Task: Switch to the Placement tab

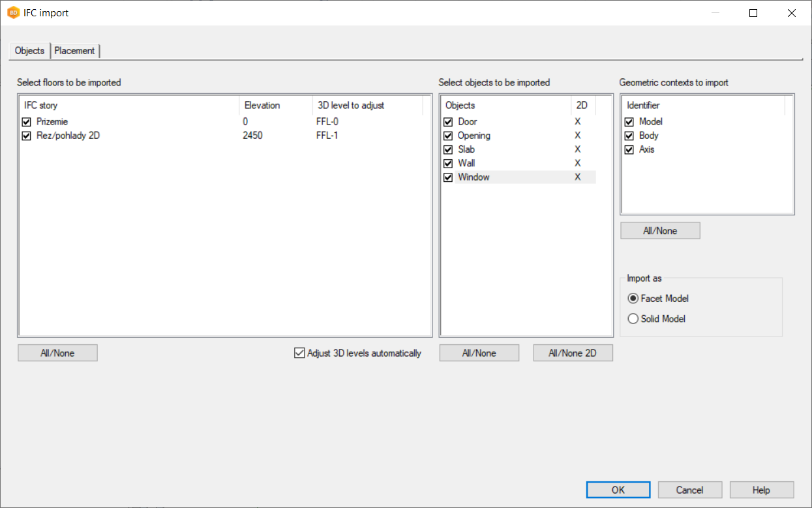Action: (74, 51)
